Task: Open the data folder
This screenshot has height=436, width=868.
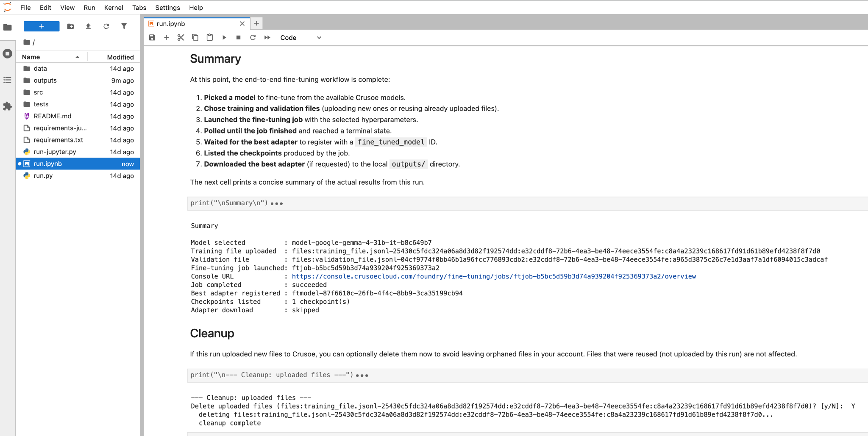Action: [78, 69]
